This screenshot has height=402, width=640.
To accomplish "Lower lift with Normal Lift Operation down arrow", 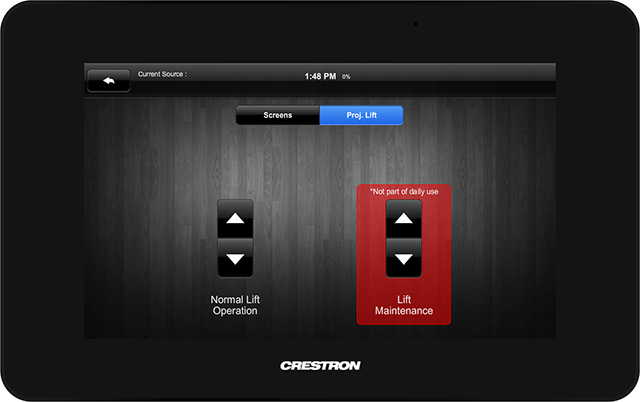I will pyautogui.click(x=235, y=258).
